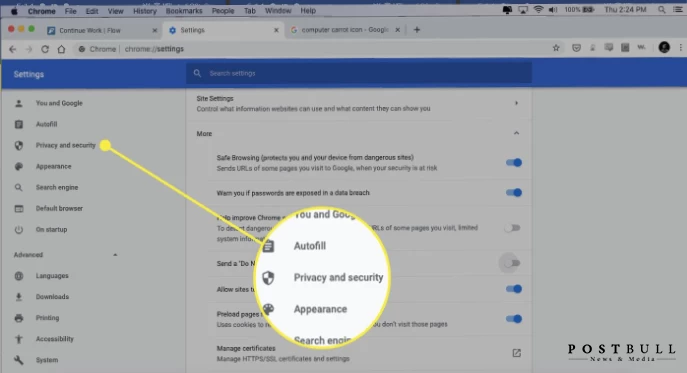This screenshot has width=687, height=373.
Task: Open the Languages settings
Action: click(x=52, y=276)
